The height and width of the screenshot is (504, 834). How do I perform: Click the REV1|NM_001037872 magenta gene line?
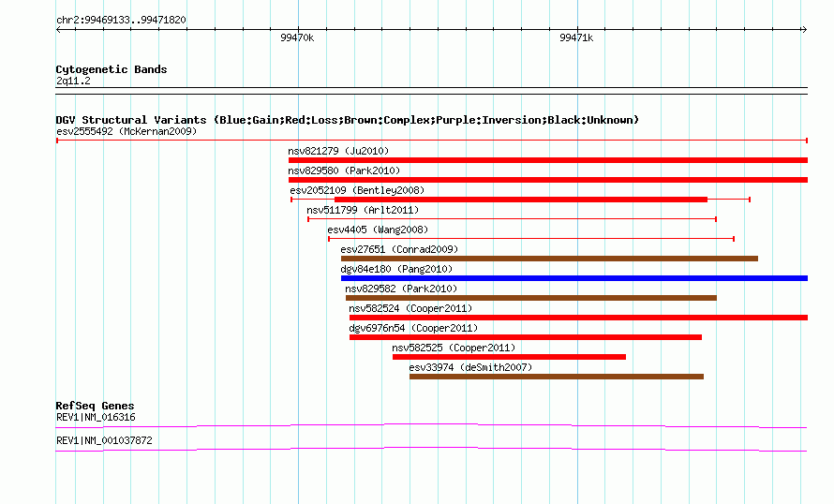click(x=431, y=450)
